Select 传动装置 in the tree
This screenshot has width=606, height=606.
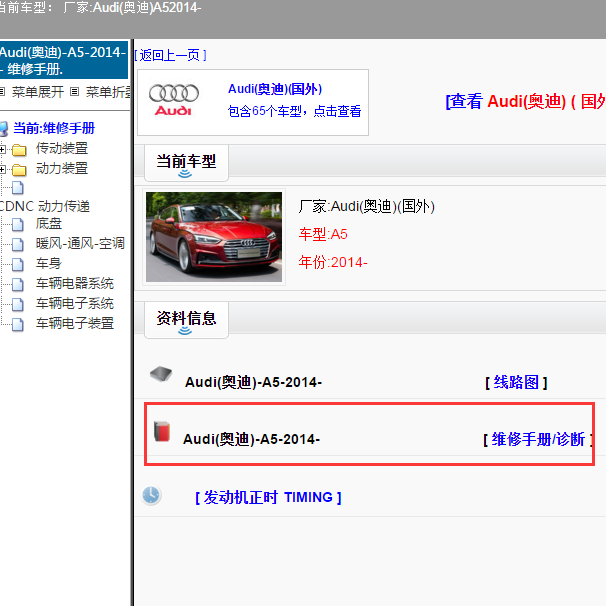pos(62,148)
